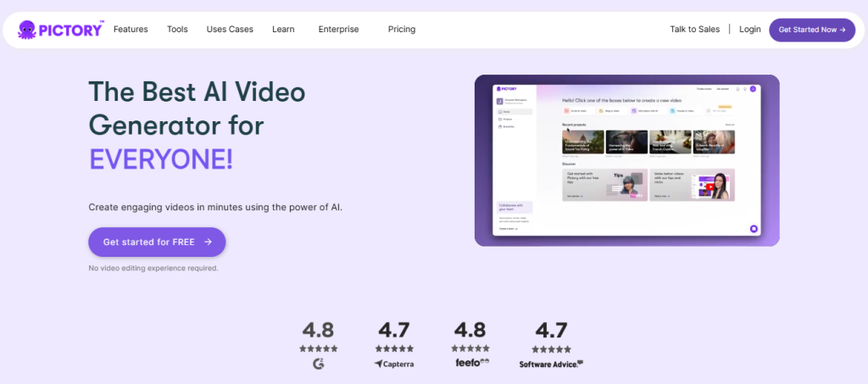The image size is (868, 384).
Task: Open the Features menu
Action: (x=131, y=30)
